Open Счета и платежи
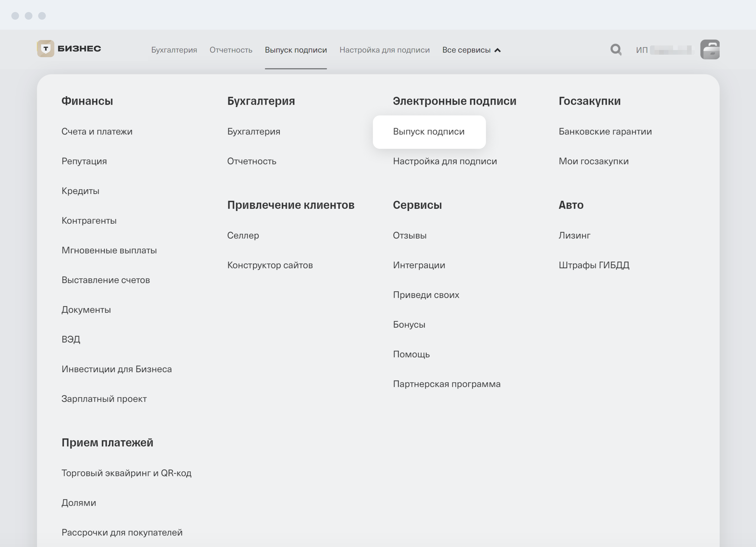Screen dimensions: 756x547 97,131
